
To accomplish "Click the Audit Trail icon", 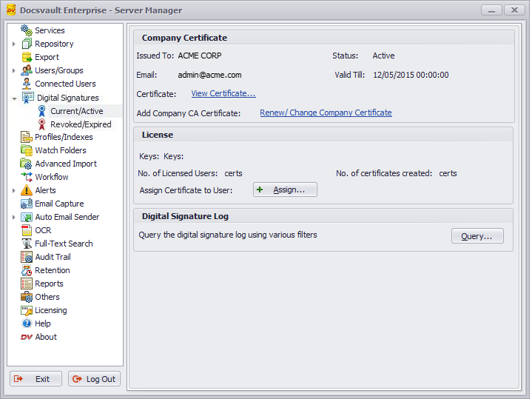I will click(x=27, y=257).
